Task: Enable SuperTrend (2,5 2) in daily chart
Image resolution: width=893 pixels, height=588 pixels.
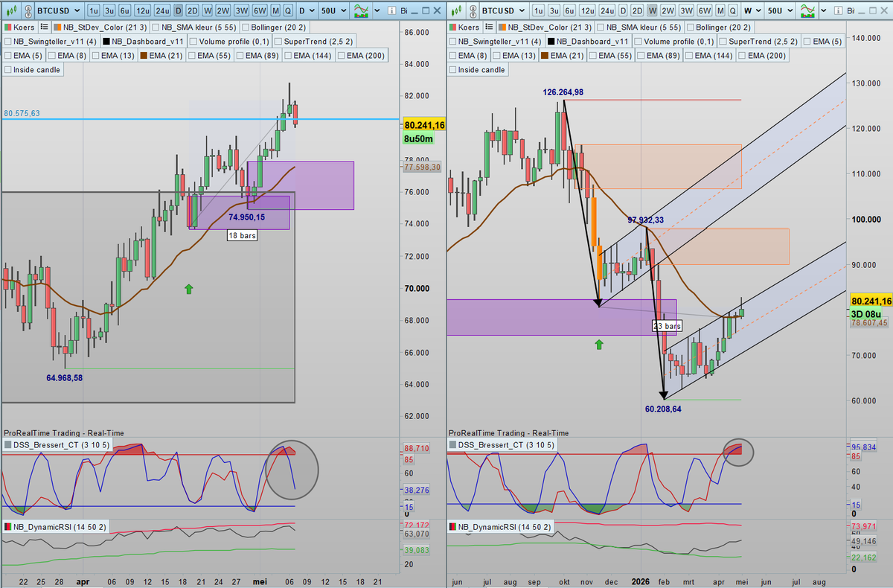Action: point(278,42)
